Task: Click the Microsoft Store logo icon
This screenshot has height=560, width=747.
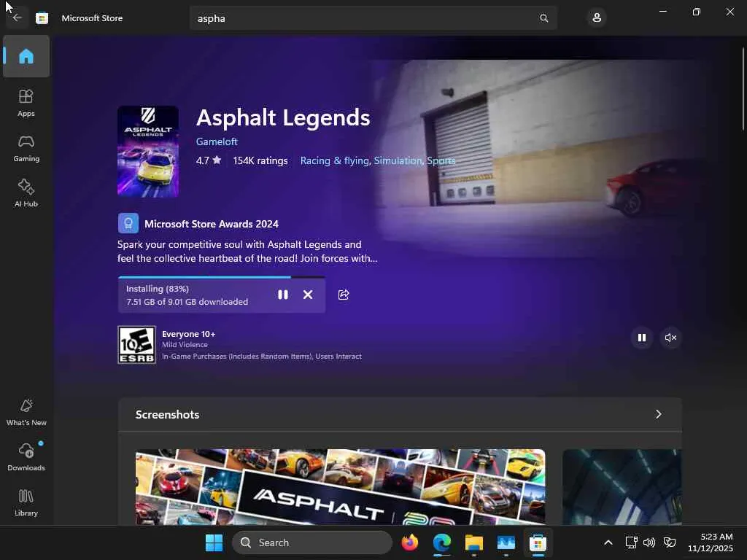Action: coord(42,18)
